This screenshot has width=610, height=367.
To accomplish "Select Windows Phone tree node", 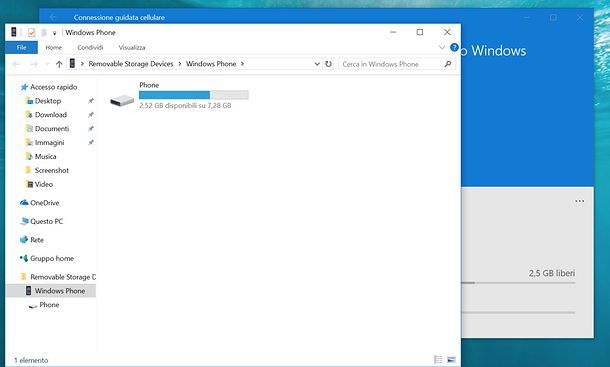I will (x=51, y=291).
